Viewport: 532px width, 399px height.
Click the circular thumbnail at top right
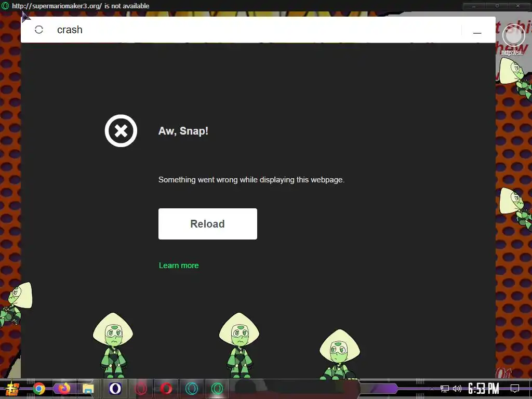(513, 36)
